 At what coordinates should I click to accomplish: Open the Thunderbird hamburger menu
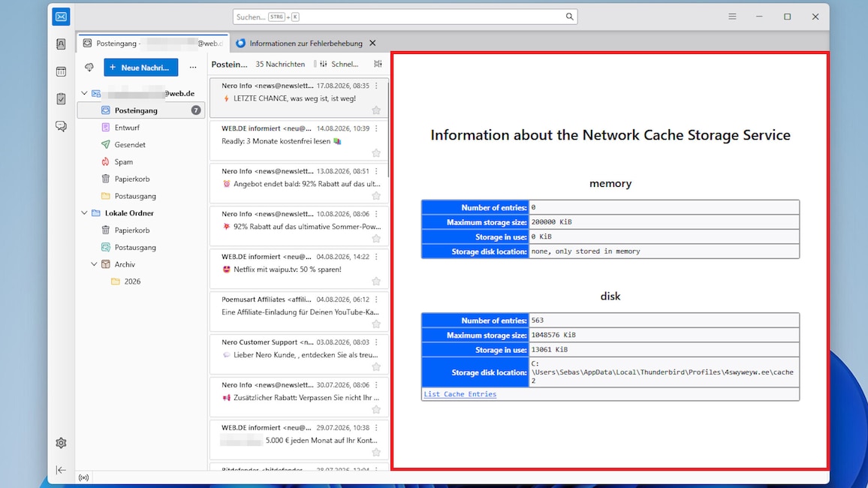tap(732, 17)
